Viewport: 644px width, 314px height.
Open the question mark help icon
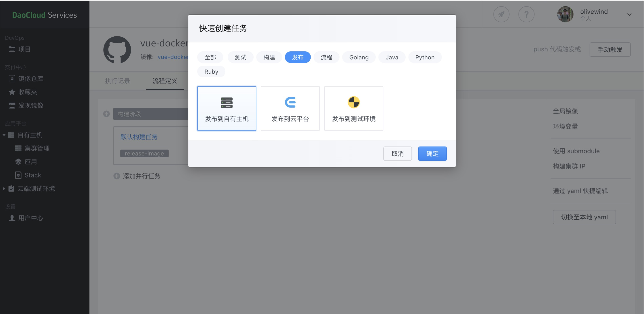(526, 15)
